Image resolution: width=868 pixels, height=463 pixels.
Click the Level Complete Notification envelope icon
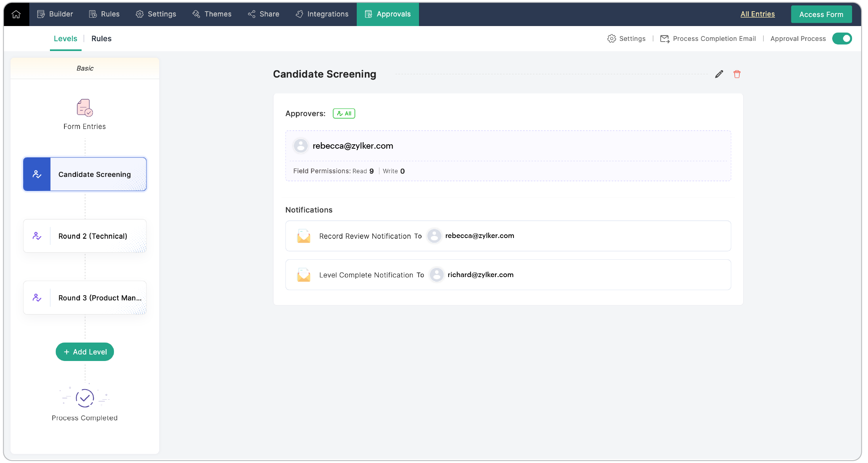pyautogui.click(x=304, y=275)
